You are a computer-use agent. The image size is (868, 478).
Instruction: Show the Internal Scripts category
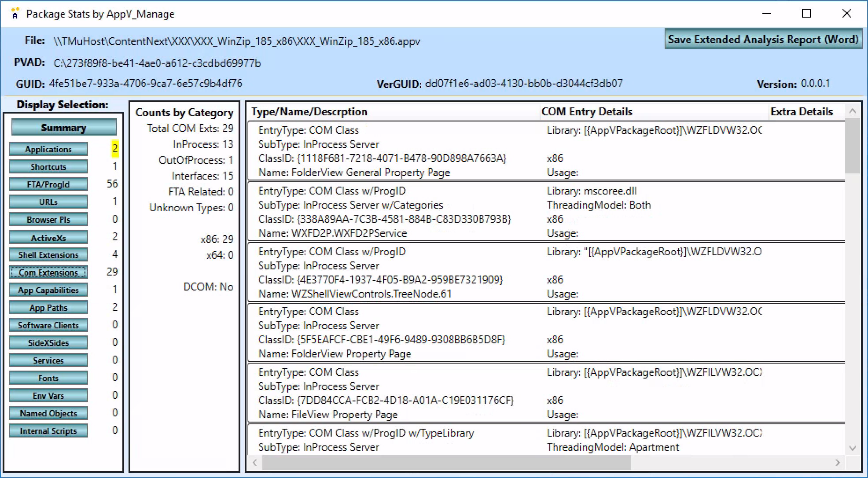(x=48, y=431)
